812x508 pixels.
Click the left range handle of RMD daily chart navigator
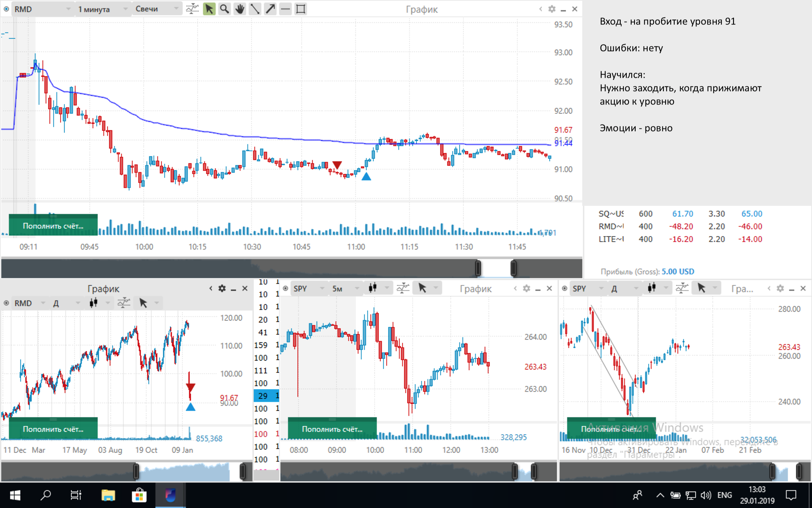[136, 471]
